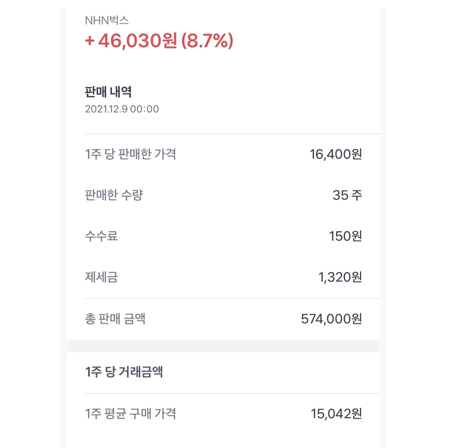Click the +46,030원 (8.7%) profit amount
The image size is (462, 448).
159,41
